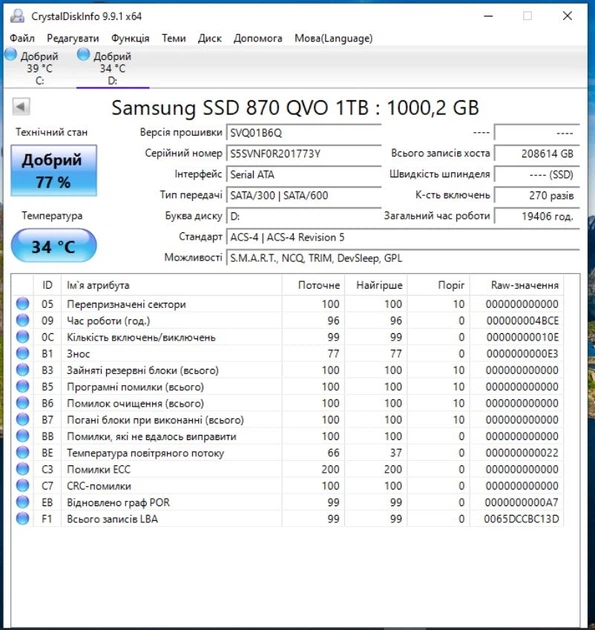Image resolution: width=595 pixels, height=630 pixels.
Task: Click status orb for B3 Зайняті резервні блоки
Action: (x=23, y=370)
